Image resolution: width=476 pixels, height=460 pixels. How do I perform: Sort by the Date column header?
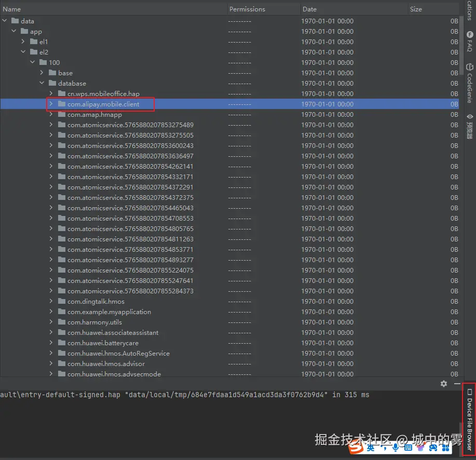pos(354,9)
